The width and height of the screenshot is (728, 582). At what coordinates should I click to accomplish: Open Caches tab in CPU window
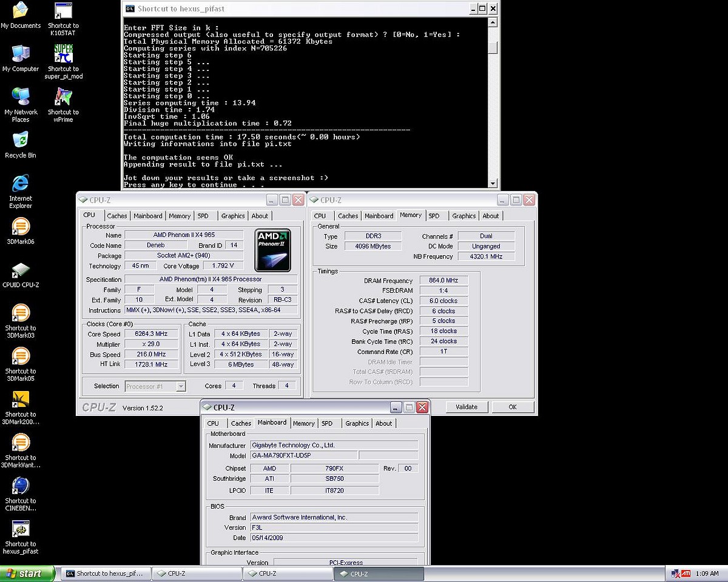click(x=117, y=216)
